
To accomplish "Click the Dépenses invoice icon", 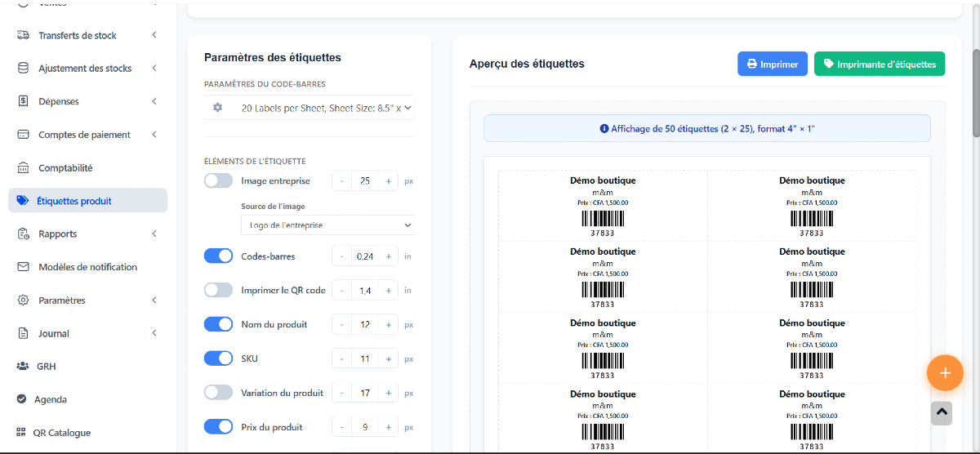I will [23, 101].
